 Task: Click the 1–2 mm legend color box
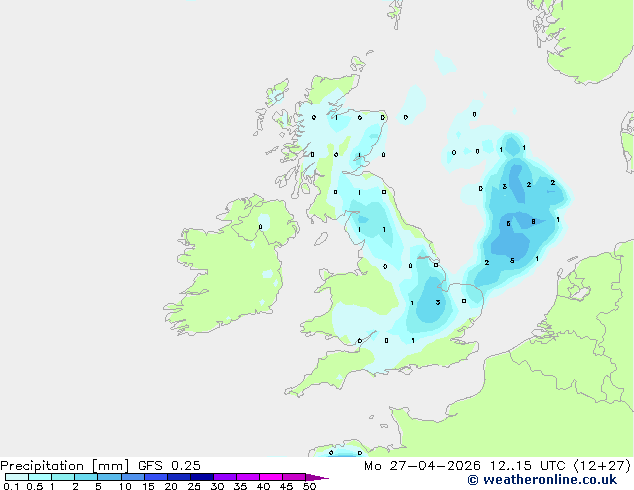coord(63,477)
